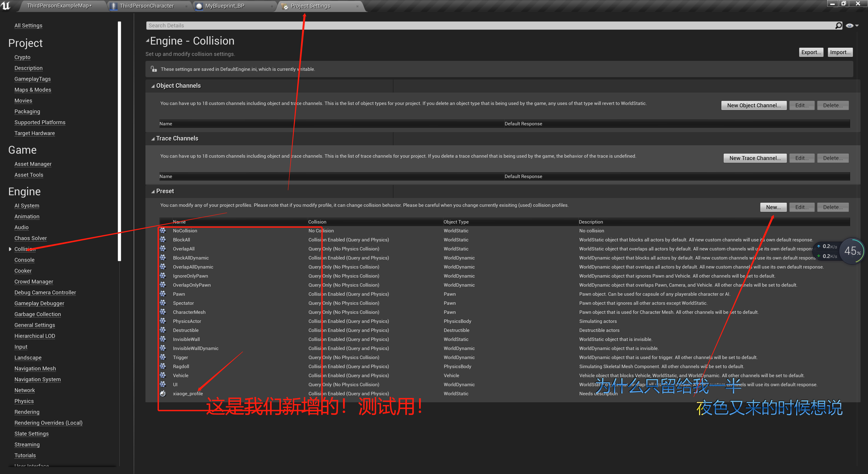The width and height of the screenshot is (868, 474).
Task: Click New Trace Channel button
Action: tap(755, 158)
